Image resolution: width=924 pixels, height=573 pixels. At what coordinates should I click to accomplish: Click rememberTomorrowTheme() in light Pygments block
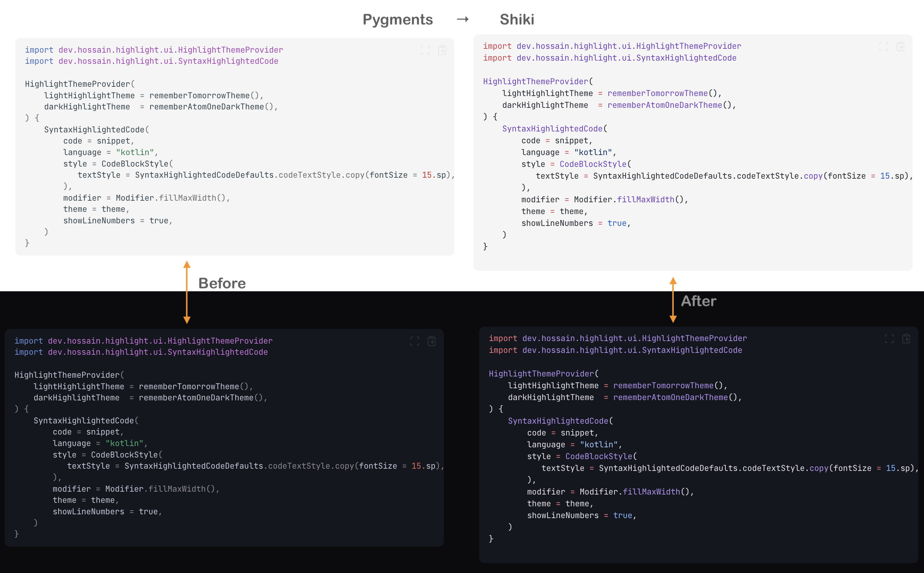[x=204, y=95]
